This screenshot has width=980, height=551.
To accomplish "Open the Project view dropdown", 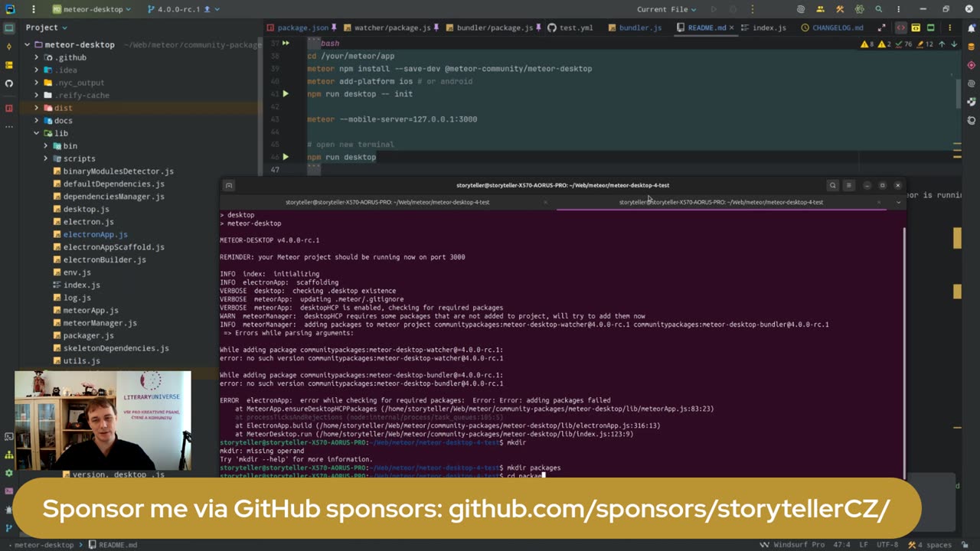I will pos(46,28).
